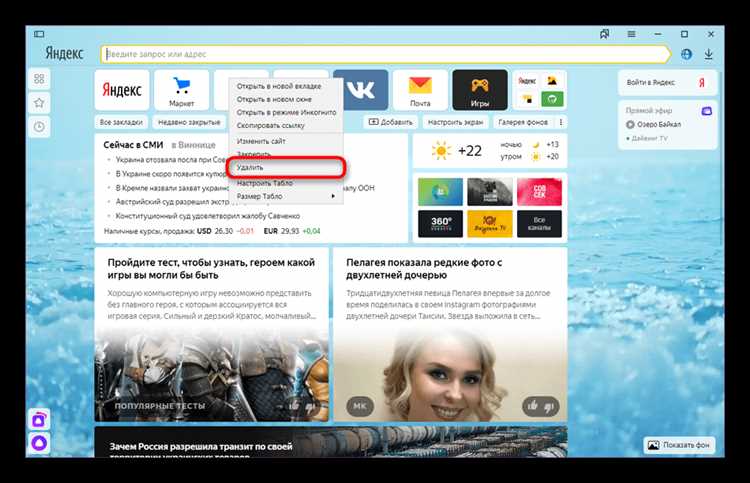Image resolution: width=750 pixels, height=483 pixels.
Task: Open bookmarks star icon in left sidebar
Action: point(39,102)
